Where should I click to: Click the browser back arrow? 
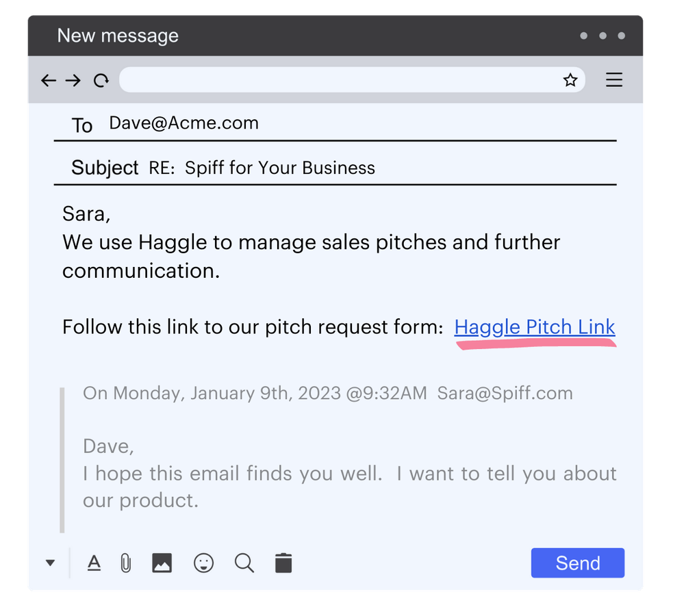point(48,81)
